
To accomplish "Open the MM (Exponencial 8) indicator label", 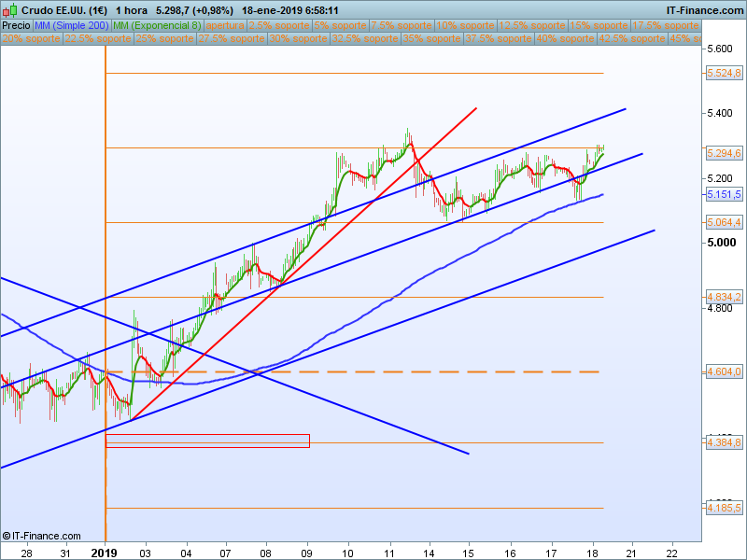I will pyautogui.click(x=164, y=25).
